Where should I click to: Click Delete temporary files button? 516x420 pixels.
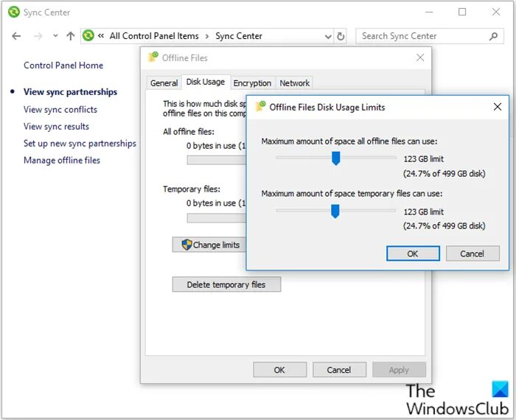226,284
